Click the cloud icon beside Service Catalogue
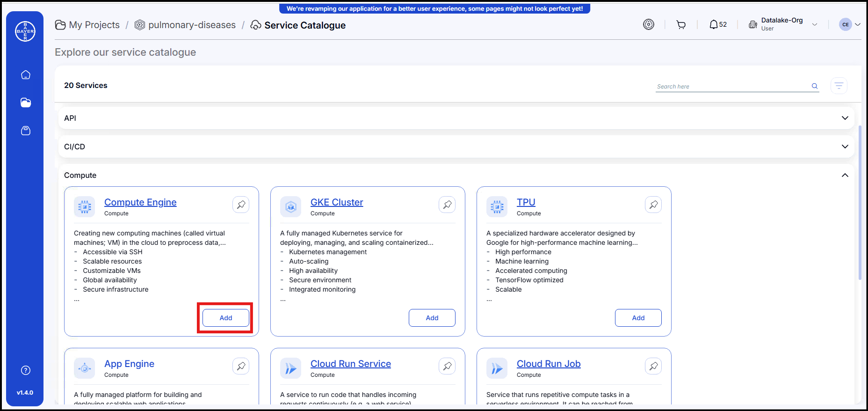The height and width of the screenshot is (411, 868). coord(256,25)
